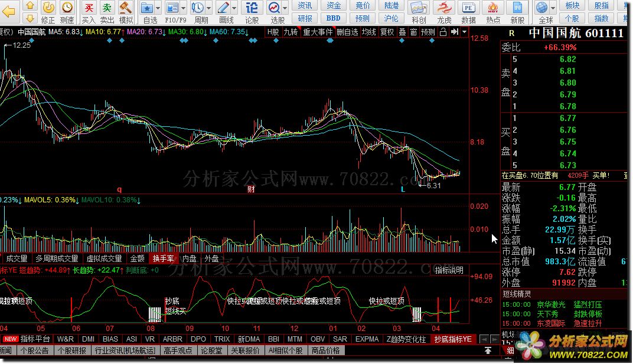
Task: Select the 新DMA indicator tab
Action: tap(249, 339)
